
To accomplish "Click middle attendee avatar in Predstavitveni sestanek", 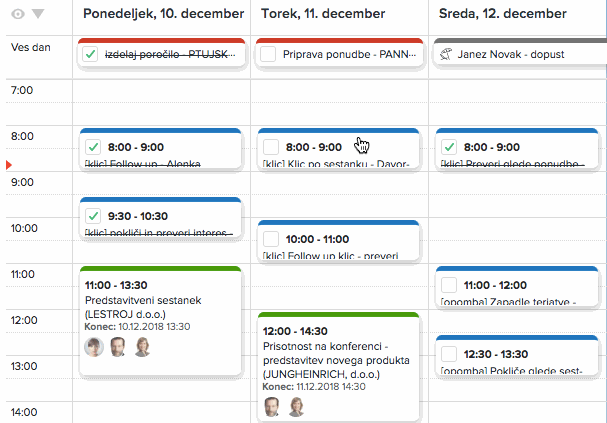I will pyautogui.click(x=118, y=347).
